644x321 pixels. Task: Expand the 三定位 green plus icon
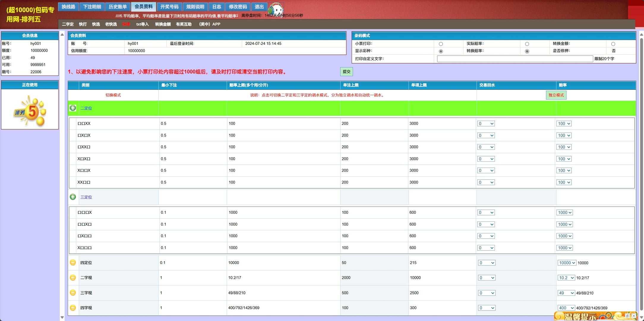point(73,197)
